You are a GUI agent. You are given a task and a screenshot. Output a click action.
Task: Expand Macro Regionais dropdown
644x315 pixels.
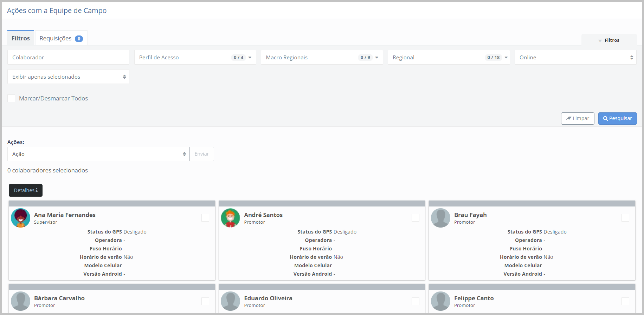pyautogui.click(x=322, y=57)
